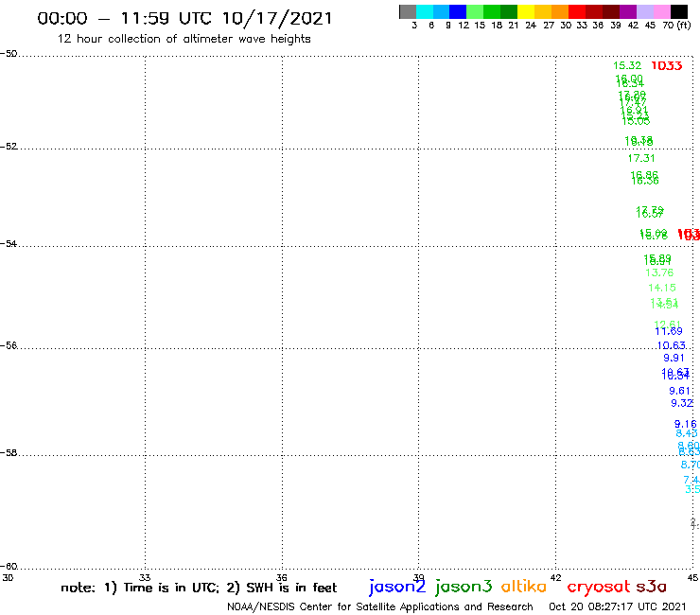Click the wave height value 14.15
The width and height of the screenshot is (700, 615).
point(662,288)
